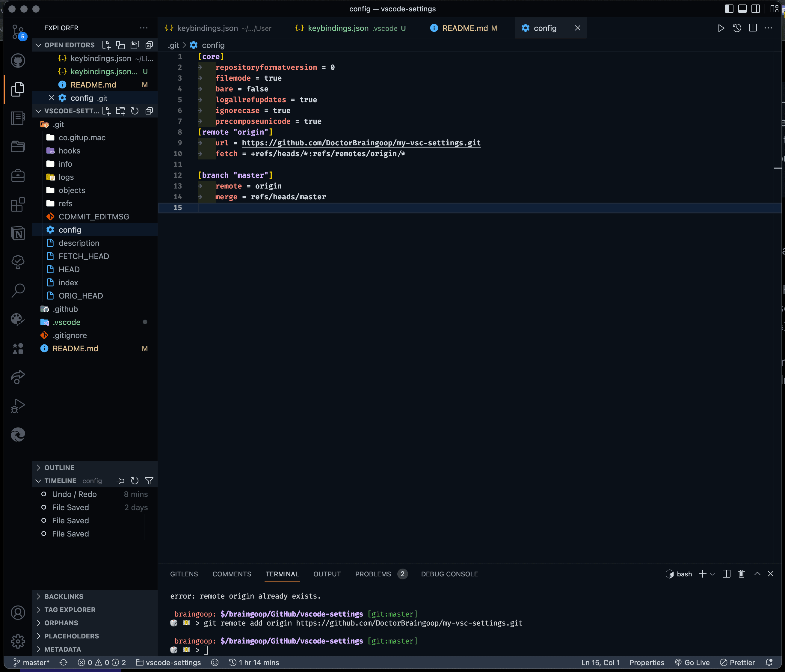This screenshot has height=672, width=785.
Task: Open the GitHub activity bar icon
Action: [18, 60]
